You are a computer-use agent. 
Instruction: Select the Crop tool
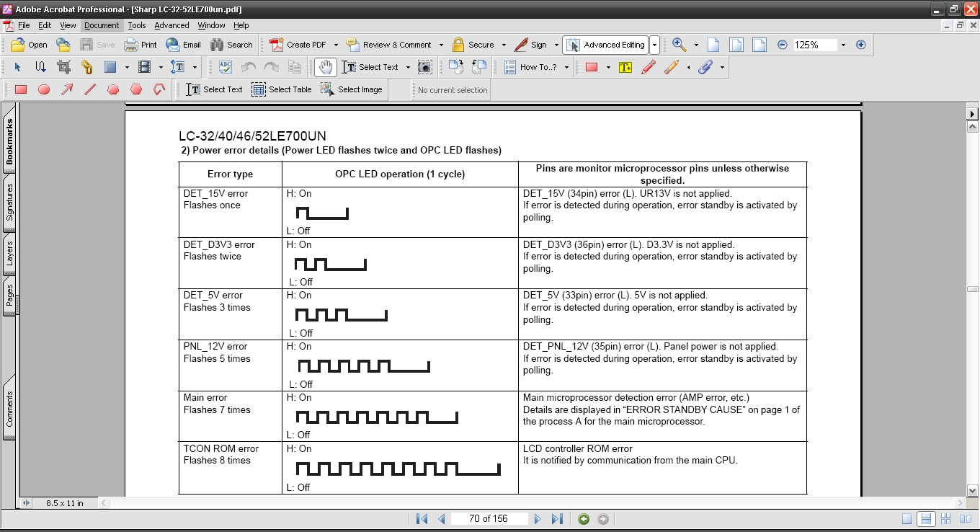point(63,67)
